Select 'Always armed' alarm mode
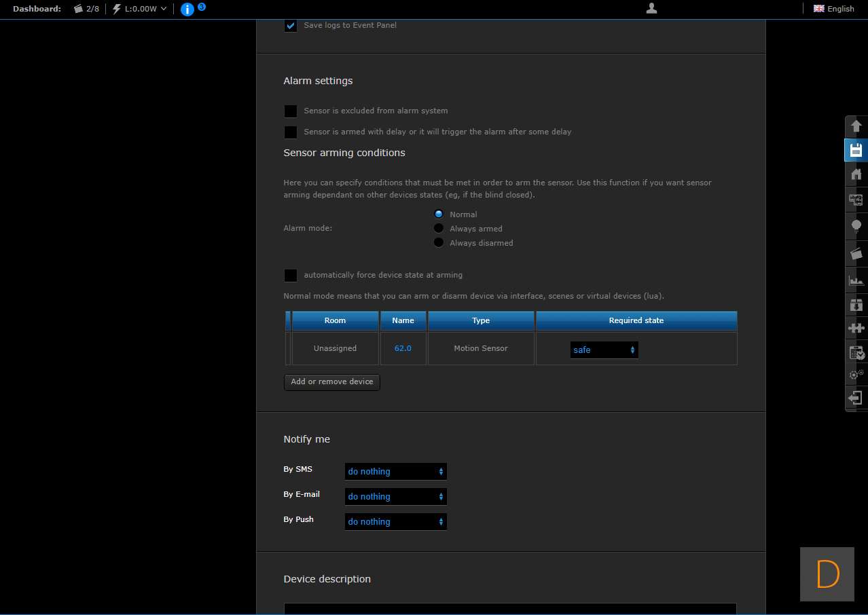 click(439, 229)
